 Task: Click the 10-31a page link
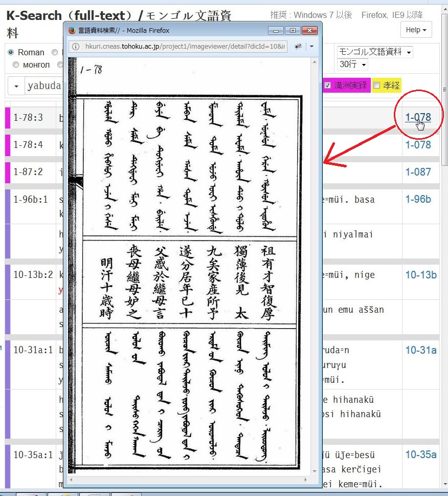(x=420, y=350)
